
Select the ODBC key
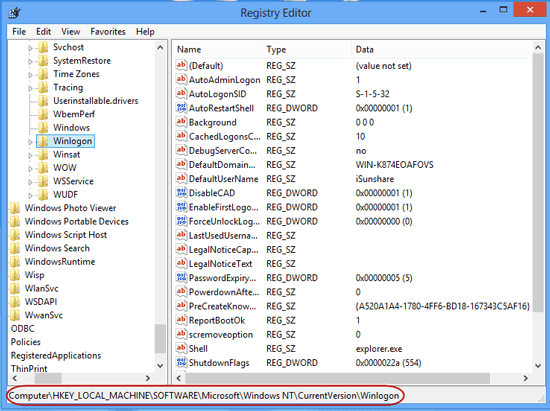click(22, 329)
